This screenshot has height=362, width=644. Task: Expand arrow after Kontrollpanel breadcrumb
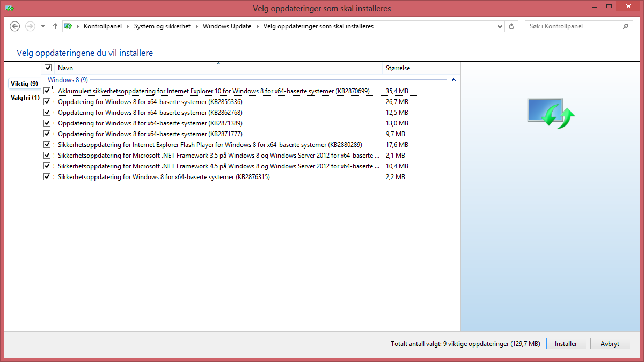[x=128, y=26]
